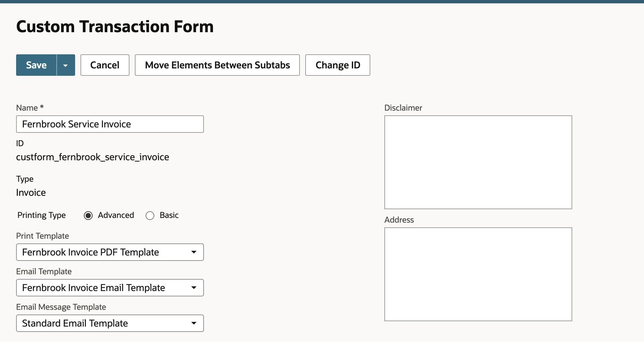Click into the Address text area

478,274
